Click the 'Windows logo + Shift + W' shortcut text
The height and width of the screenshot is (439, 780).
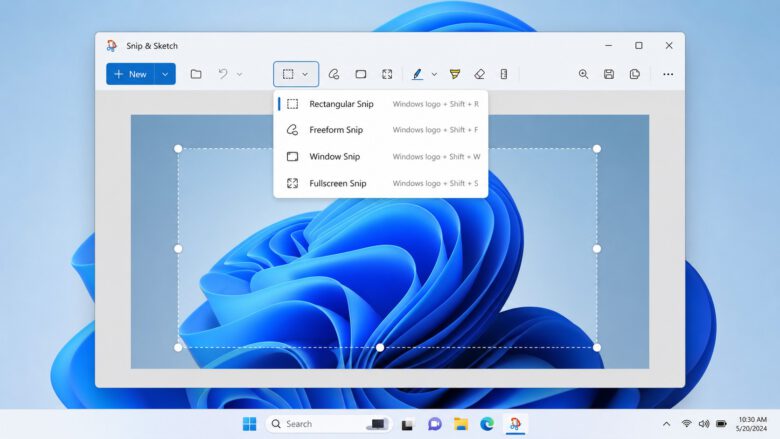pos(436,157)
